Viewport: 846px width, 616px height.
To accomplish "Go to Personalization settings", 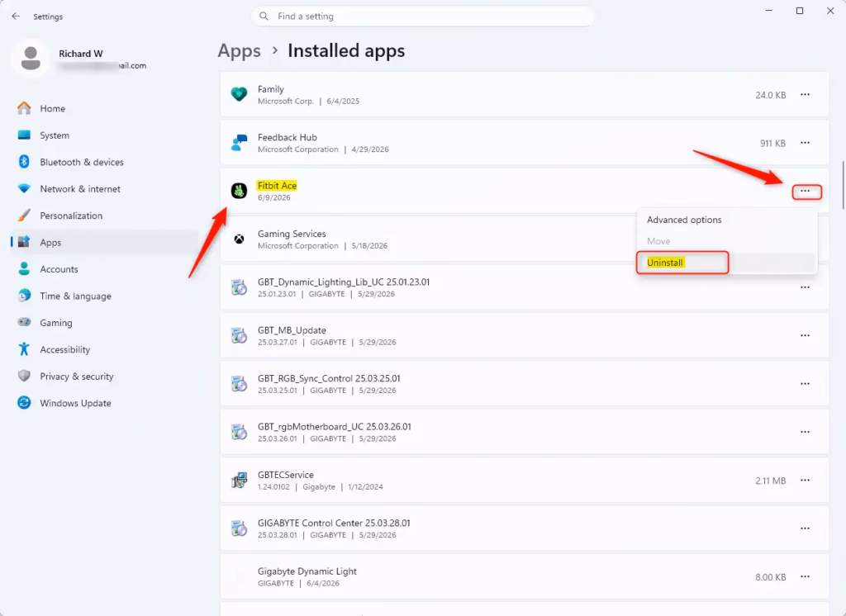I will click(x=105, y=216).
